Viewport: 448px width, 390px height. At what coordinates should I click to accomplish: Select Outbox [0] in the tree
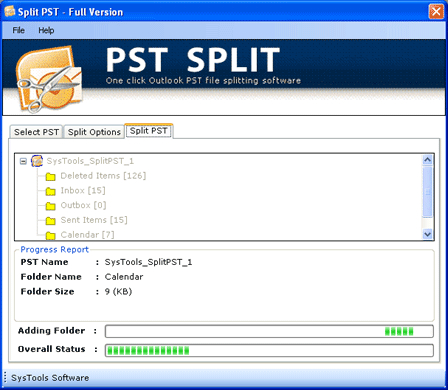83,205
